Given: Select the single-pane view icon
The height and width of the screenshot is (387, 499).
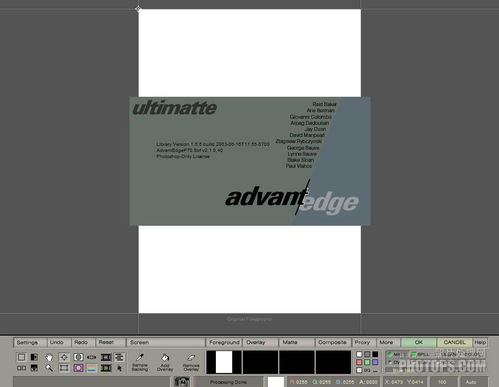Looking at the screenshot, I should tap(21, 357).
